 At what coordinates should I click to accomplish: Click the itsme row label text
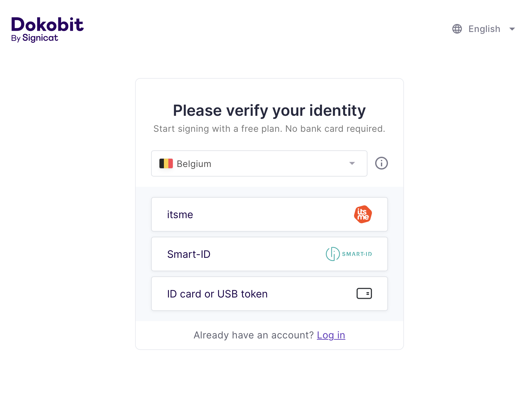(180, 214)
